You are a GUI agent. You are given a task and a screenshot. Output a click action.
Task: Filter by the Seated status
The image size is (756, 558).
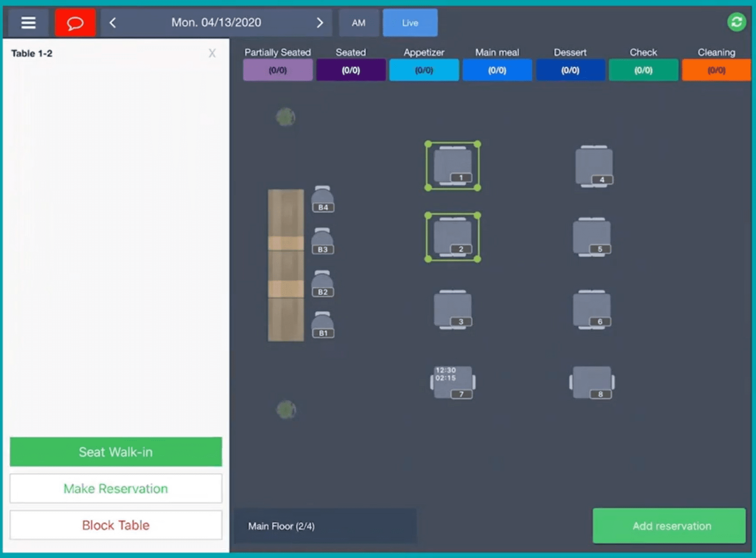350,70
